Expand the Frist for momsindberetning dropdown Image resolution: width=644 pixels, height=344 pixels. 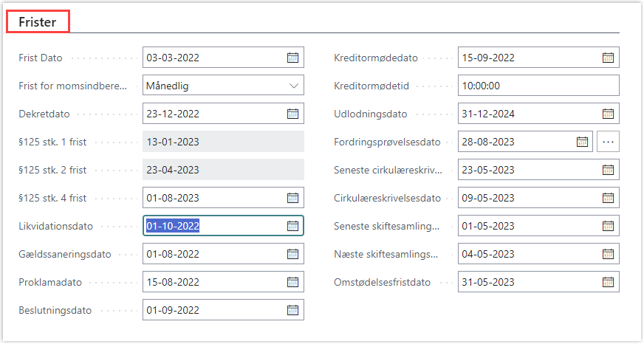[292, 86]
